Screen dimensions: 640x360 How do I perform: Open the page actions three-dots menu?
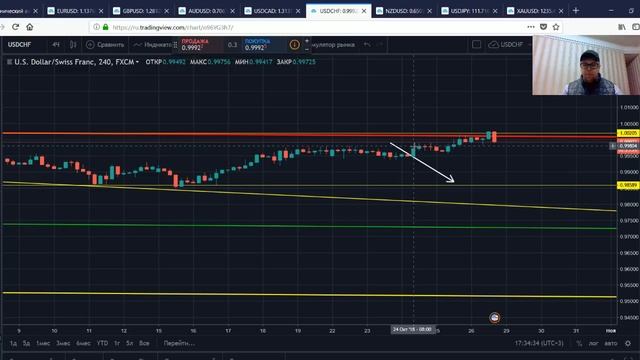pos(531,27)
